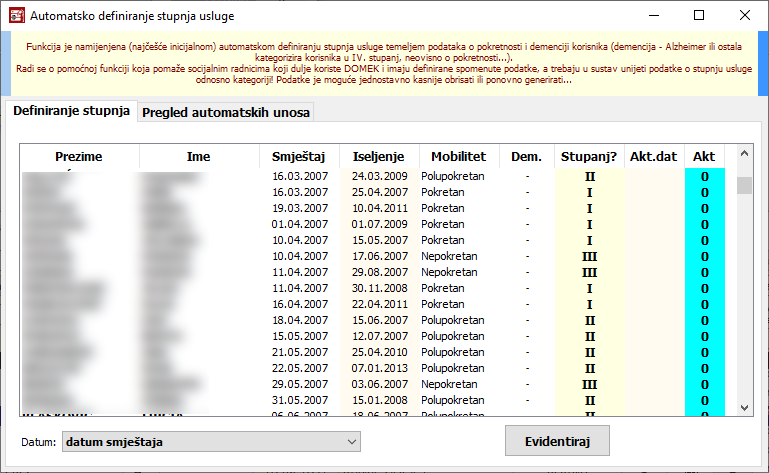
Task: Click the application icon in the title bar
Action: pyautogui.click(x=16, y=16)
